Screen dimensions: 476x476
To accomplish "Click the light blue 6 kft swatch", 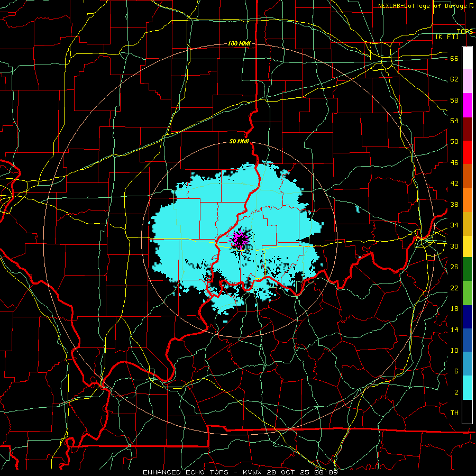I will pos(467,364).
